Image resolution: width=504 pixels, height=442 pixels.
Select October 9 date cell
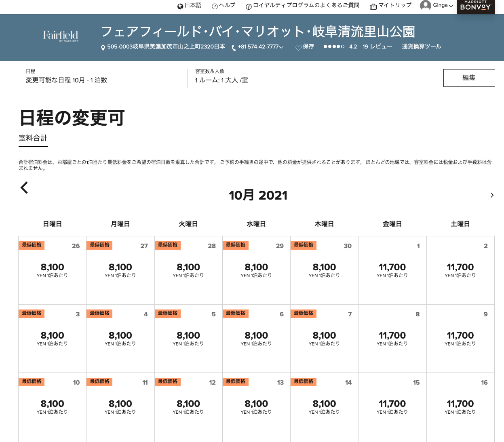[x=460, y=339]
